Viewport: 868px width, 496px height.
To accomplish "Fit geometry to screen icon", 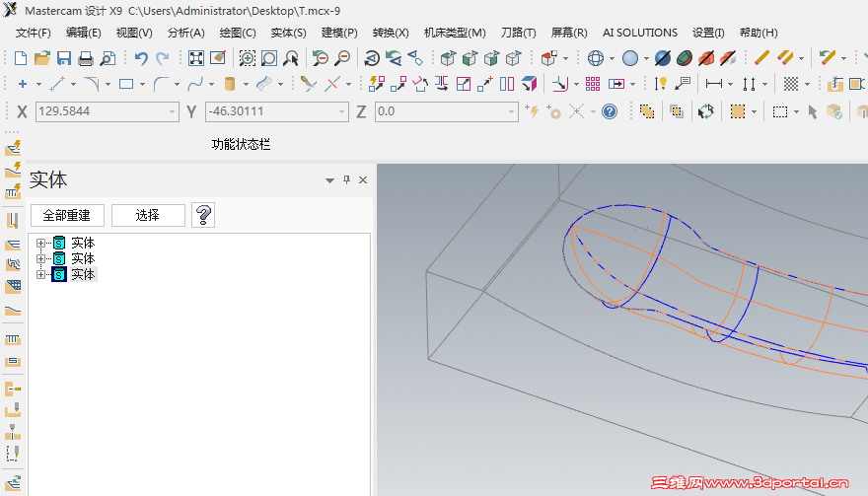I will [x=196, y=58].
